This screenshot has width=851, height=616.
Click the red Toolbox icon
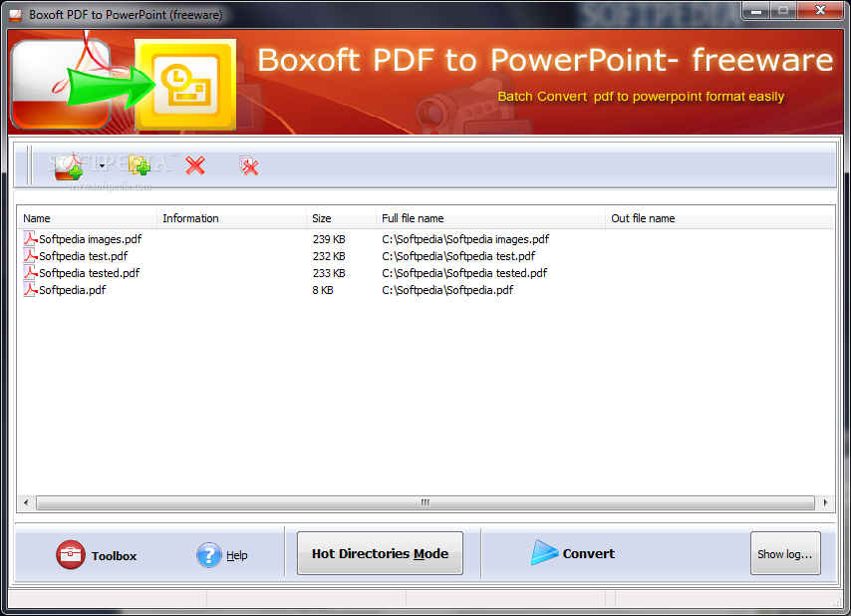click(x=71, y=554)
